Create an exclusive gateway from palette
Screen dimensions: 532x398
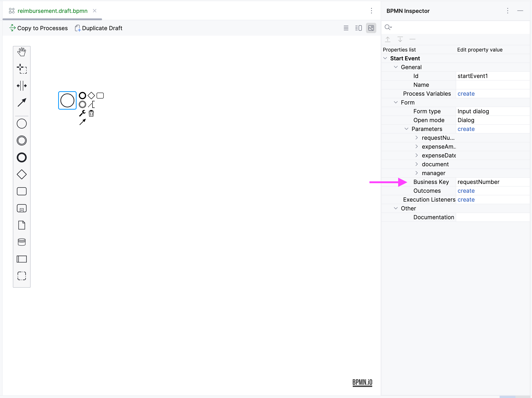tap(22, 175)
